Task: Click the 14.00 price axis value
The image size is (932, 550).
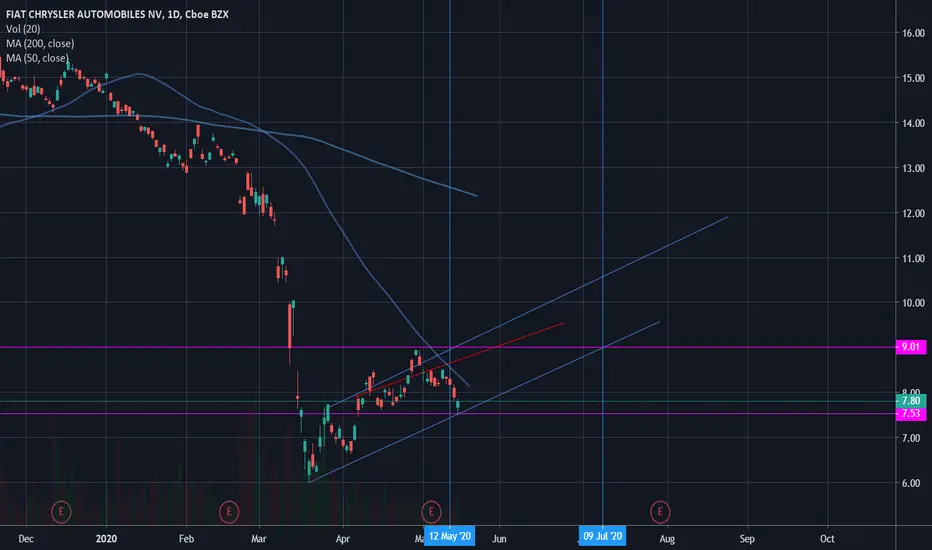Action: (x=913, y=123)
